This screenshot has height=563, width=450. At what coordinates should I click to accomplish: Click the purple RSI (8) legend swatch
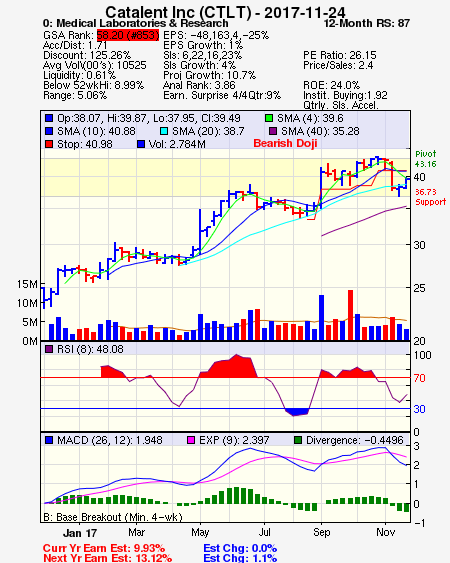point(49,349)
